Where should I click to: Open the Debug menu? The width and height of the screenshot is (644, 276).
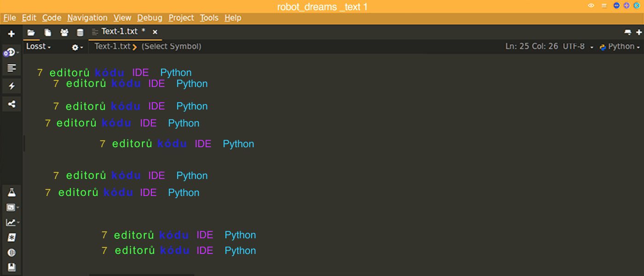(x=149, y=17)
